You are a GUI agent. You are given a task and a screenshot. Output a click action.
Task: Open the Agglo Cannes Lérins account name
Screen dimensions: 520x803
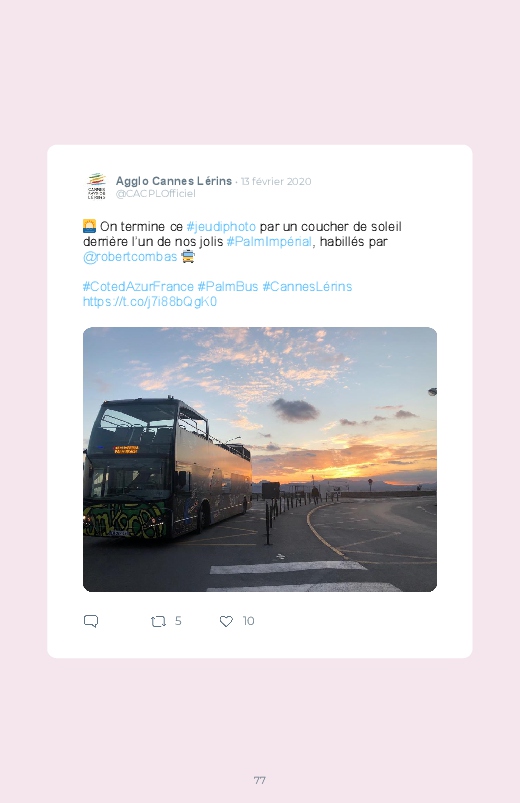174,181
